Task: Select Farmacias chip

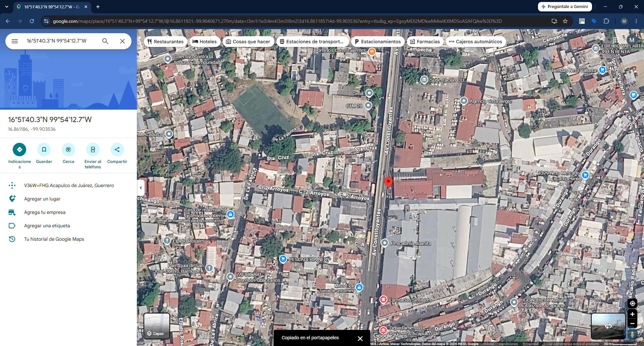Action: coord(425,42)
